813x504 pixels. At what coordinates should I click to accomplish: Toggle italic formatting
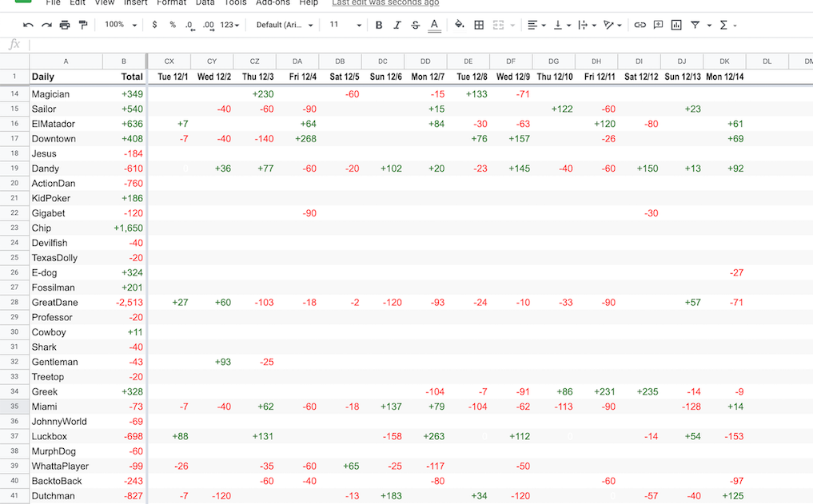coord(397,25)
